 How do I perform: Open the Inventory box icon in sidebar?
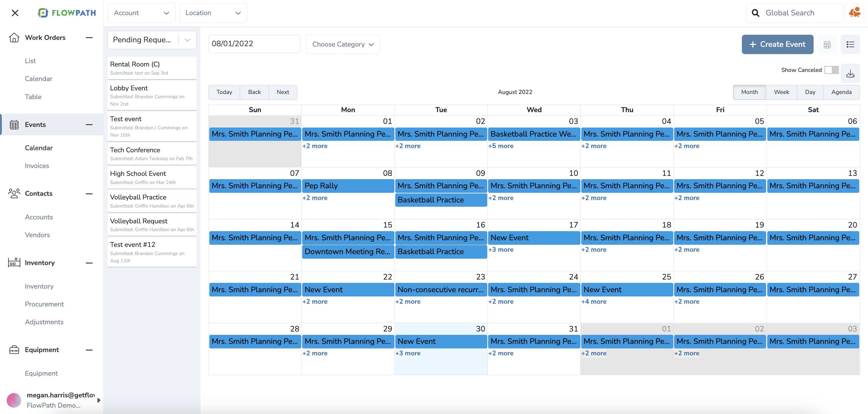14,263
